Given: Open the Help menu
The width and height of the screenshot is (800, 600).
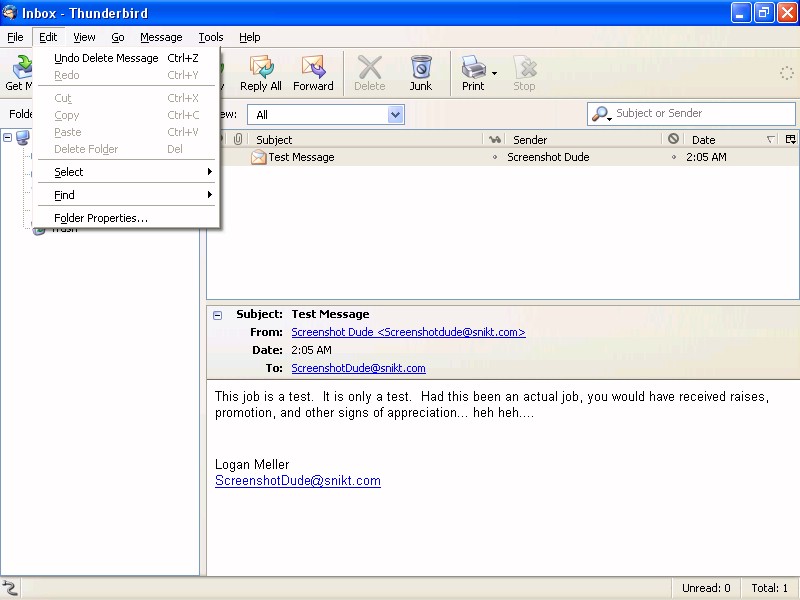Looking at the screenshot, I should tap(249, 37).
